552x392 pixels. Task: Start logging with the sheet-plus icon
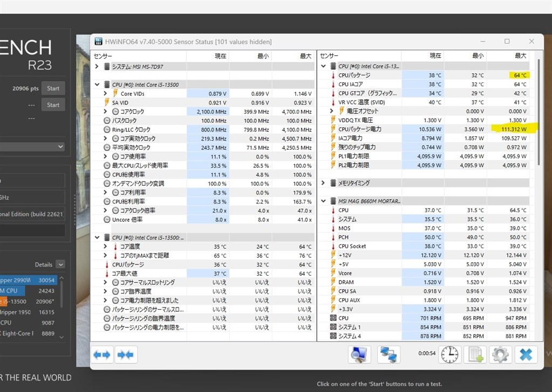475,354
